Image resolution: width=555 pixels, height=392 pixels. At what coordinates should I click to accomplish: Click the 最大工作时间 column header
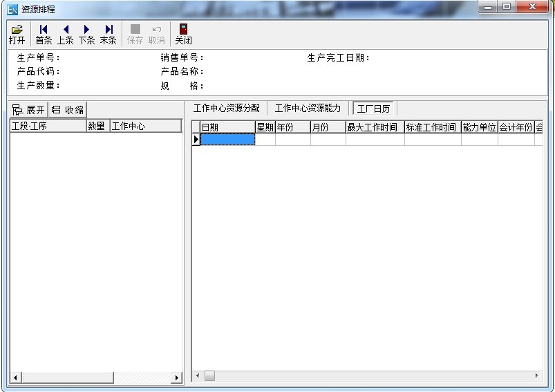click(x=375, y=127)
